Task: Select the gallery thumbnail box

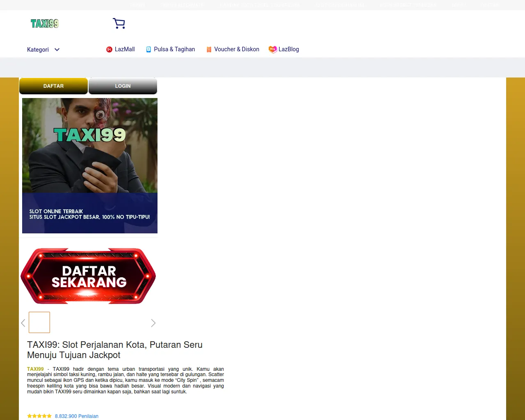Action: [x=39, y=322]
